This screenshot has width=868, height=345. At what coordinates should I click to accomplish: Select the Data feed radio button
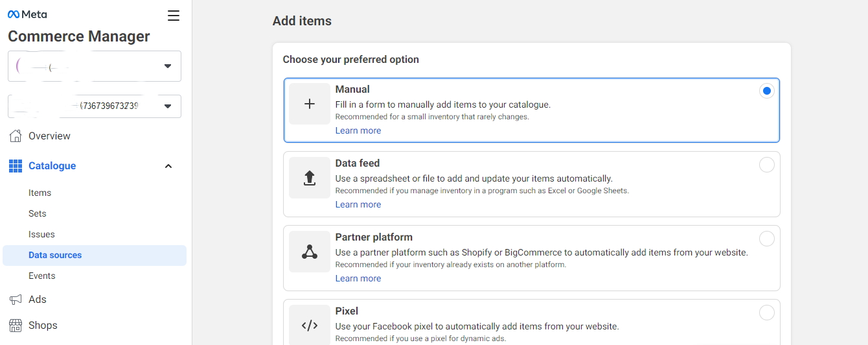coord(766,165)
